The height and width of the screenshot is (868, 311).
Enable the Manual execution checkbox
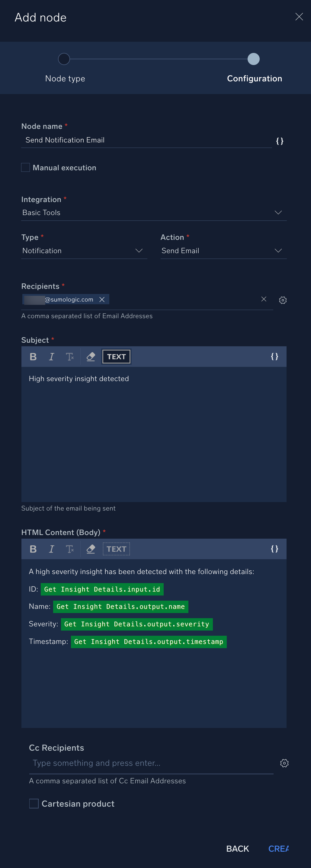click(x=25, y=167)
